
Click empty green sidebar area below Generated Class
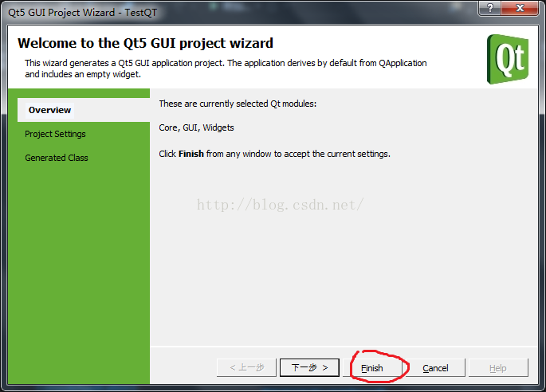pos(79,272)
